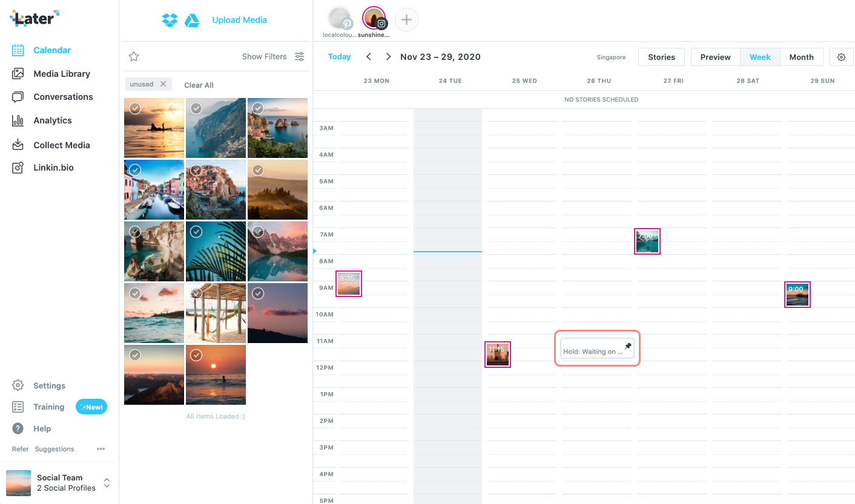Click the add social profile plus button
Image resolution: width=855 pixels, height=504 pixels.
pyautogui.click(x=406, y=20)
